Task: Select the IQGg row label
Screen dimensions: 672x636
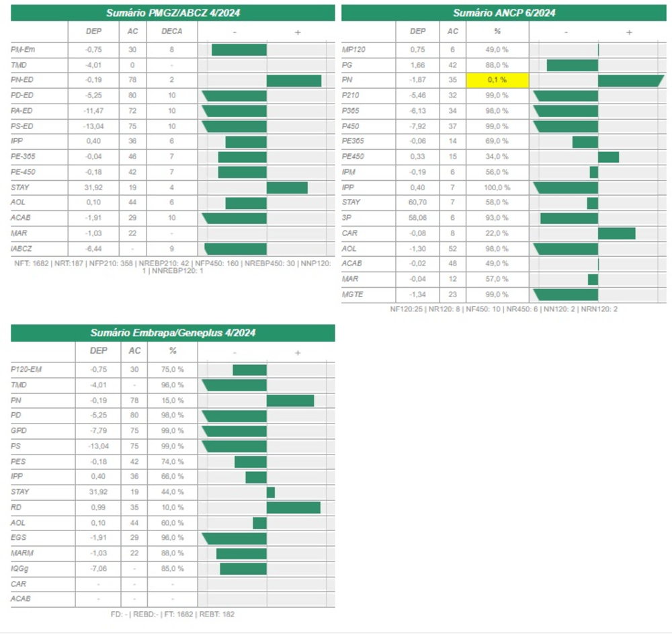Action: tap(19, 569)
